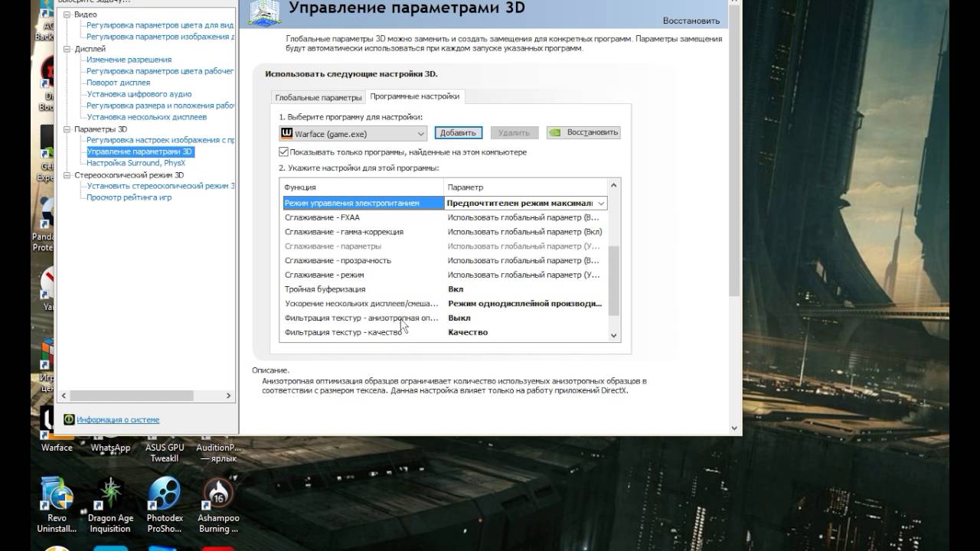Image resolution: width=980 pixels, height=551 pixels.
Task: Select Регулировка настроек изображения с просмотром
Action: [x=160, y=140]
